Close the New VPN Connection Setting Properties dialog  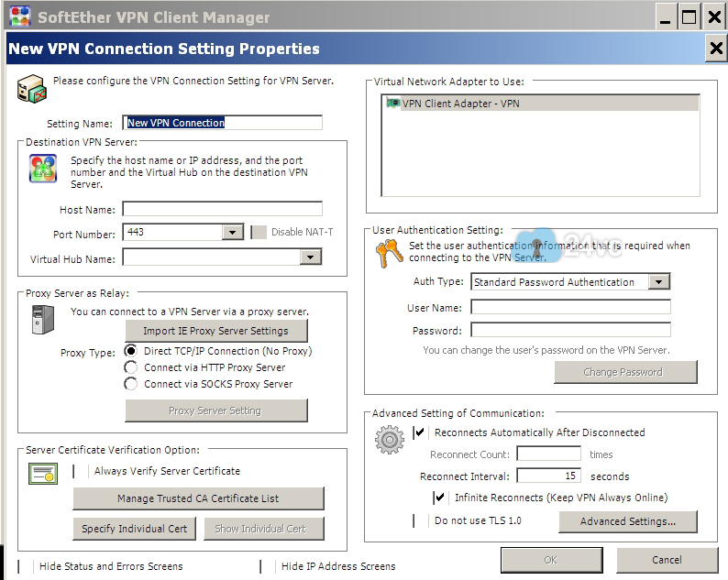715,49
